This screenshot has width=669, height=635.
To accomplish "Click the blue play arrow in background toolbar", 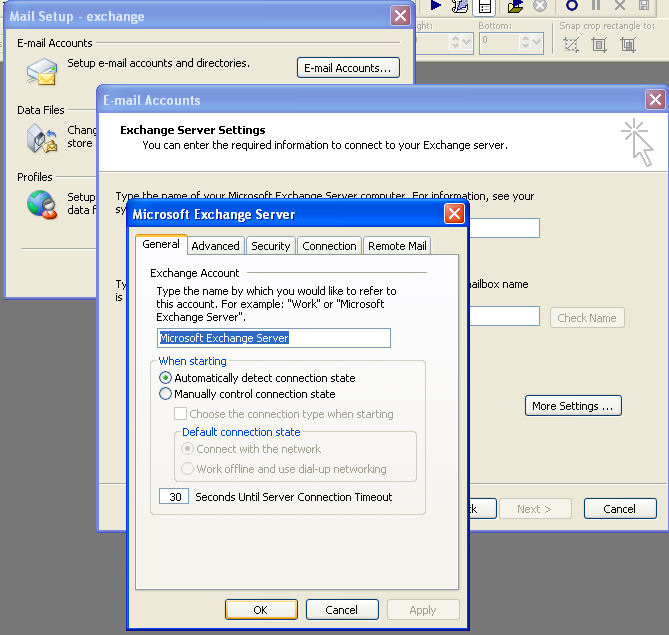I will 435,5.
